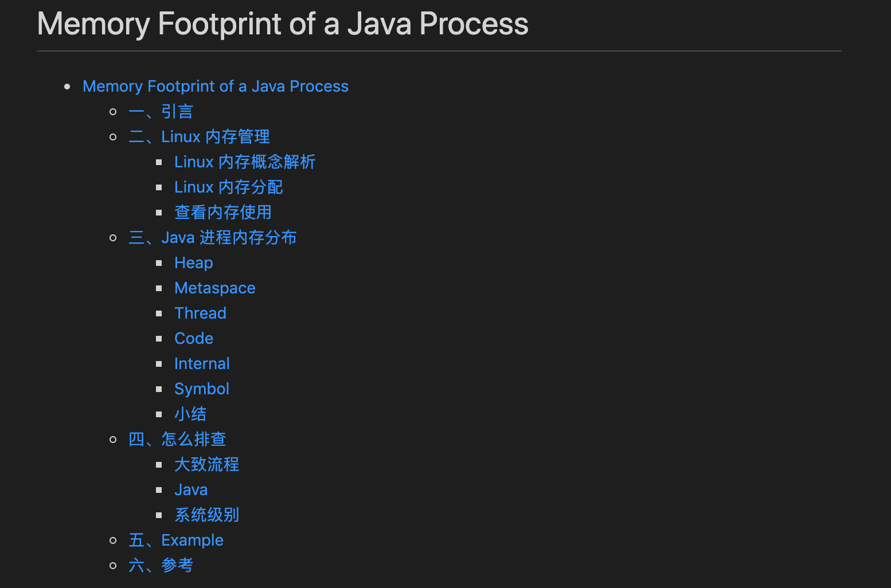Open the Internal link
The height and width of the screenshot is (588, 891).
[x=202, y=363]
